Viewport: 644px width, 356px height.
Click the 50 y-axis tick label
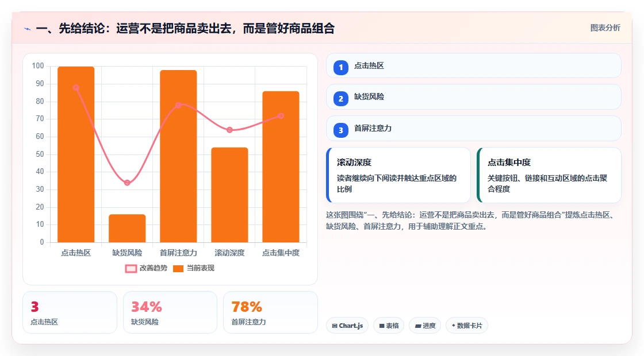tap(40, 154)
